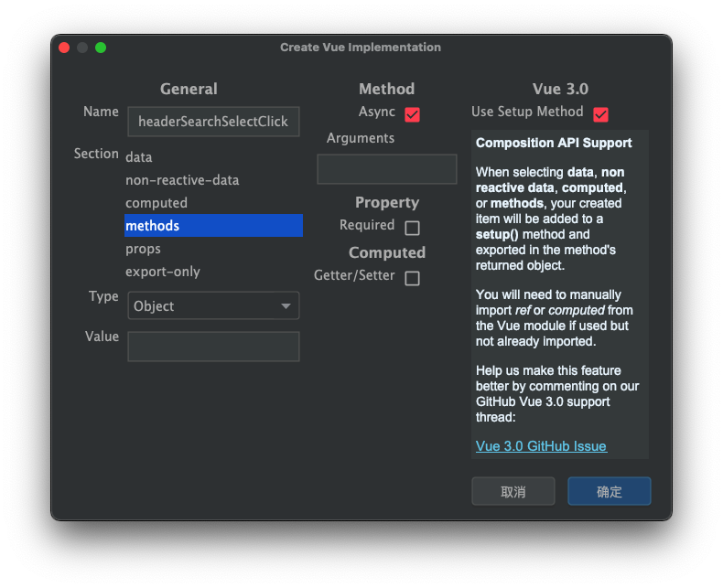The height and width of the screenshot is (588, 723).
Task: Click the 取消 cancel button
Action: click(513, 491)
